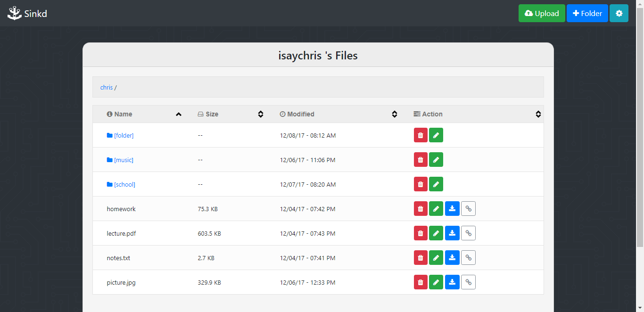Click the Upload button

tap(542, 13)
